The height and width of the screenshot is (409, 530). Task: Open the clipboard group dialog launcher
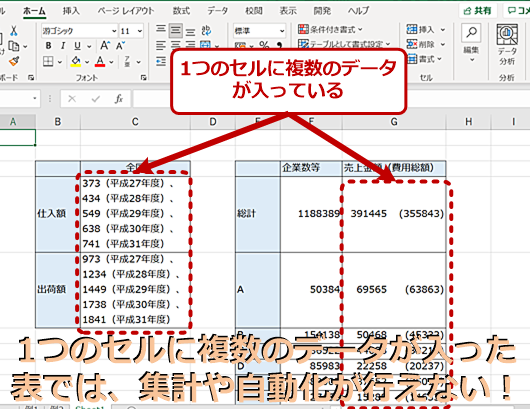point(31,78)
